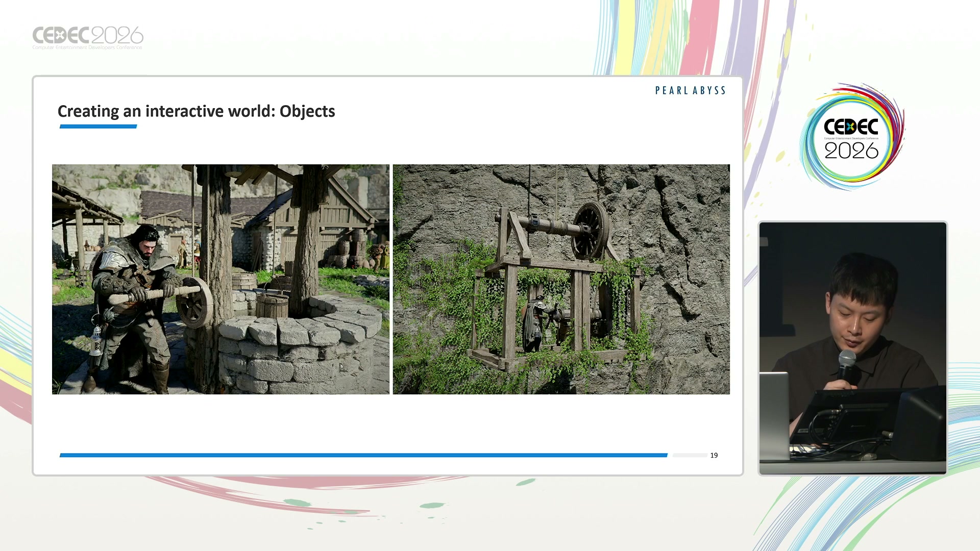Click the circular CEDEC 2026 badge
The image size is (980, 551).
tap(851, 137)
